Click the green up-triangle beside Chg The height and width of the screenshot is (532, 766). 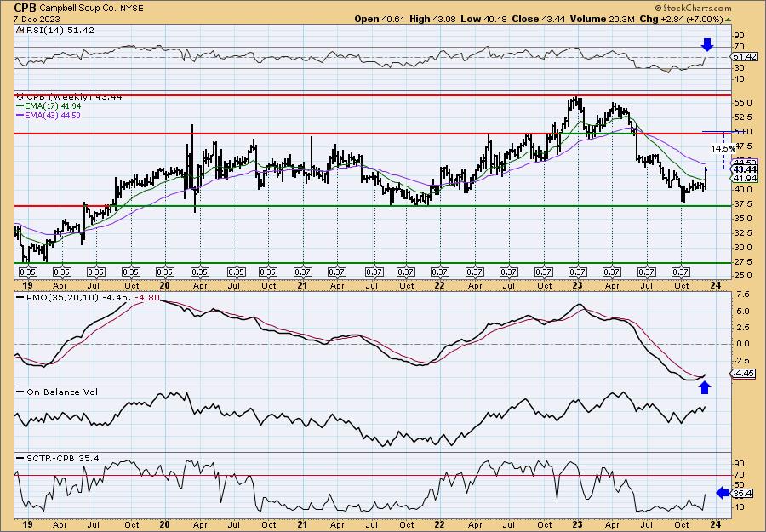(x=728, y=20)
